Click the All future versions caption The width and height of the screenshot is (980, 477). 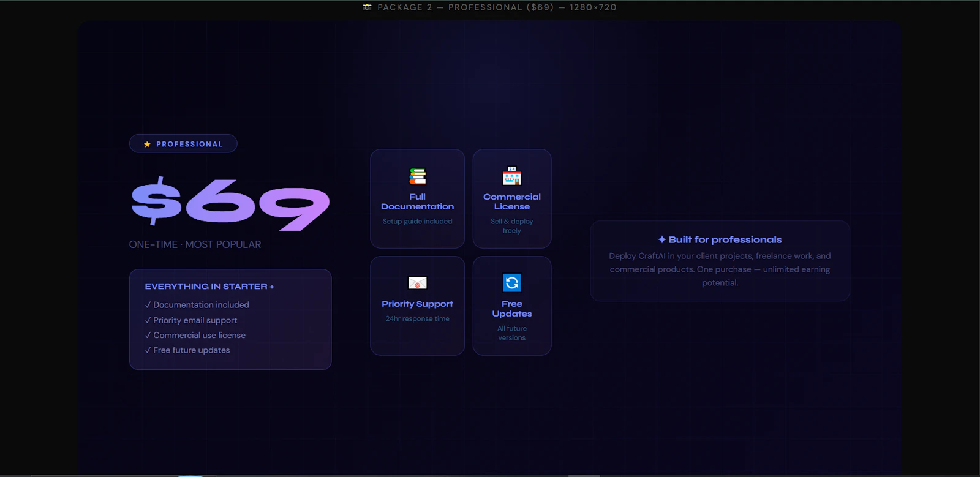coord(512,333)
